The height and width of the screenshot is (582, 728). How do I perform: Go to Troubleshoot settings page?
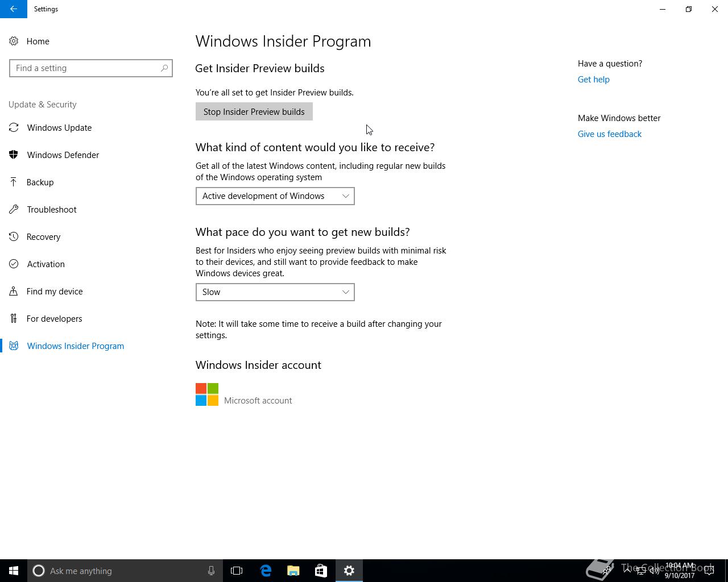(x=52, y=209)
